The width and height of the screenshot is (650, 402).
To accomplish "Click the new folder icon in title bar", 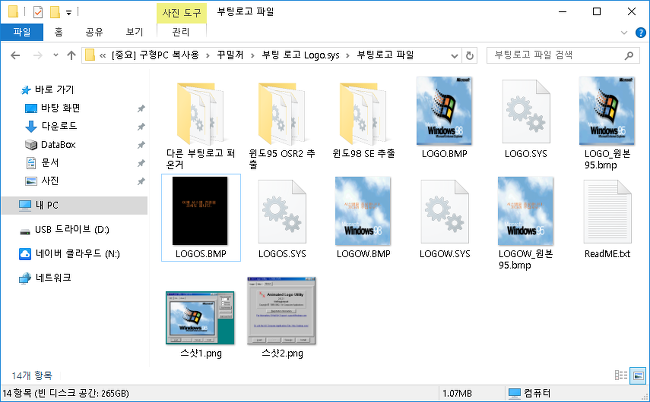I will coord(55,12).
